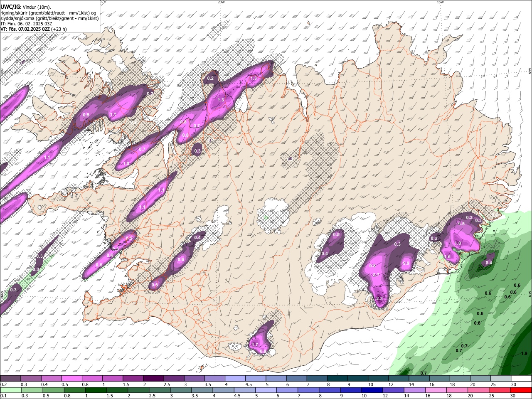Image resolution: width=532 pixels, height=399 pixels.
Task: Click the '1.6' snowfall value on the map
Action: (448, 257)
